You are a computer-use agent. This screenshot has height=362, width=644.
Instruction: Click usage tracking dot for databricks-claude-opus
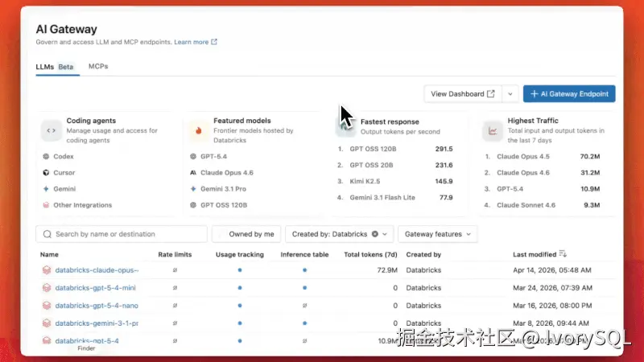(x=240, y=270)
